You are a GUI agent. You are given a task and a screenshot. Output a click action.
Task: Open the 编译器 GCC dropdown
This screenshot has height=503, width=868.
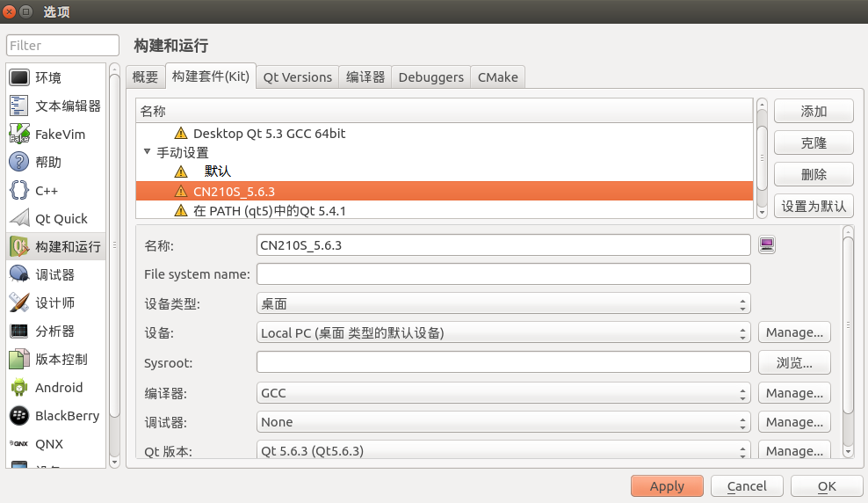pyautogui.click(x=503, y=393)
